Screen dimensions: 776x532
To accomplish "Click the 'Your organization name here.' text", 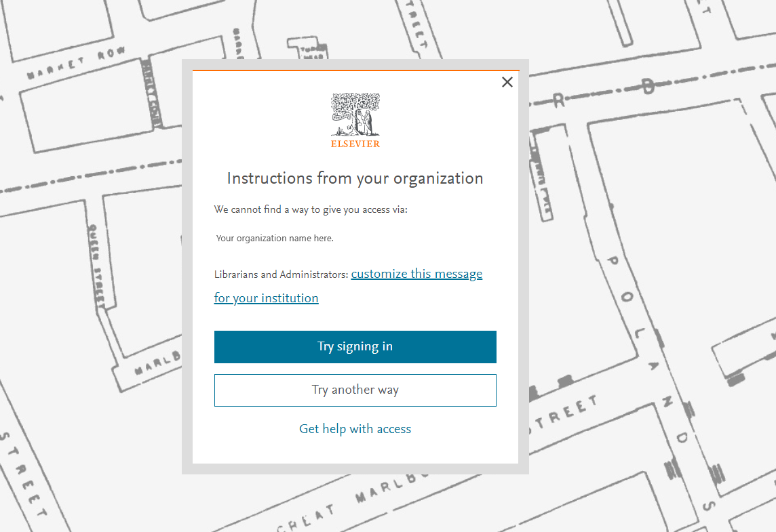I will pyautogui.click(x=275, y=239).
